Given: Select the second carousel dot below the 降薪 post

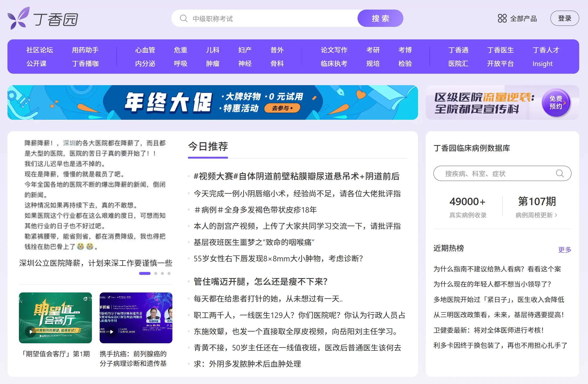Looking at the screenshot, I should pyautogui.click(x=156, y=273).
